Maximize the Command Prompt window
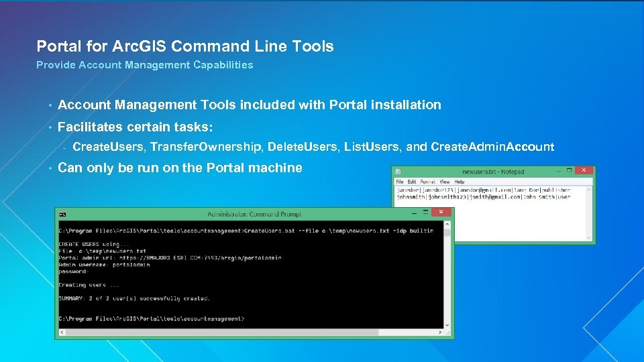 [x=425, y=213]
